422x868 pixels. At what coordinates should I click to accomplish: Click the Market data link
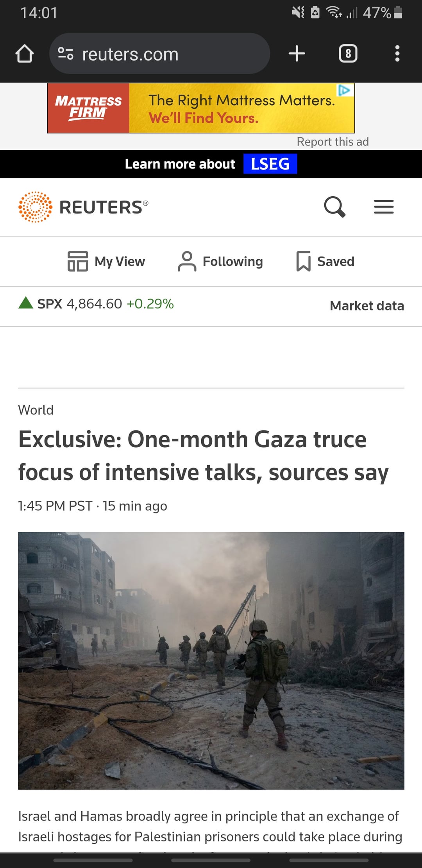pyautogui.click(x=367, y=306)
